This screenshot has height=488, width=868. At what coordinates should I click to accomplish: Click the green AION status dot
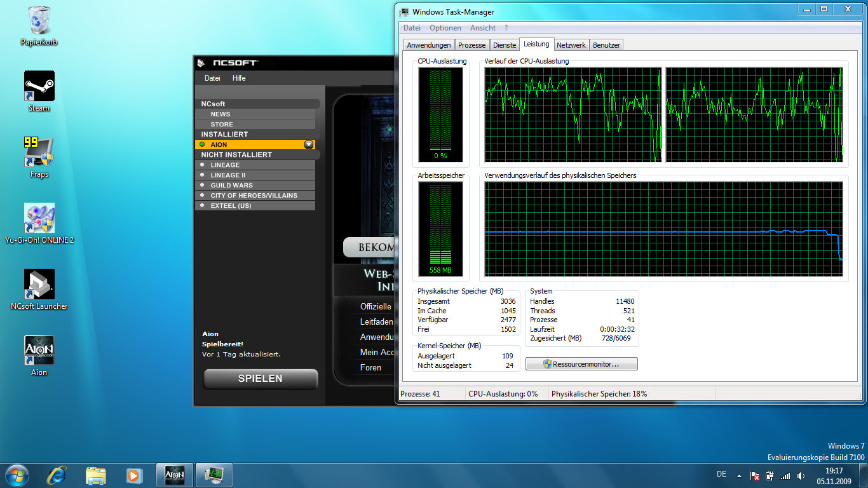pyautogui.click(x=203, y=144)
